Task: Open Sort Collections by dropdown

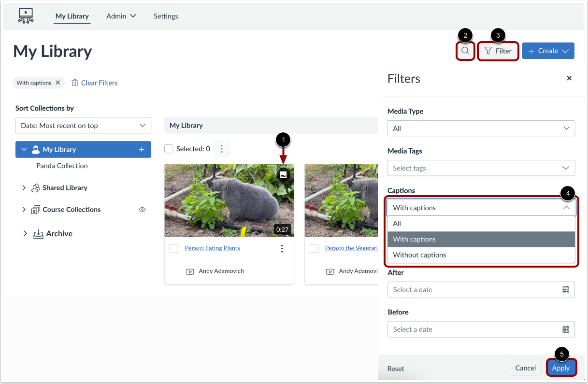Action: point(83,126)
